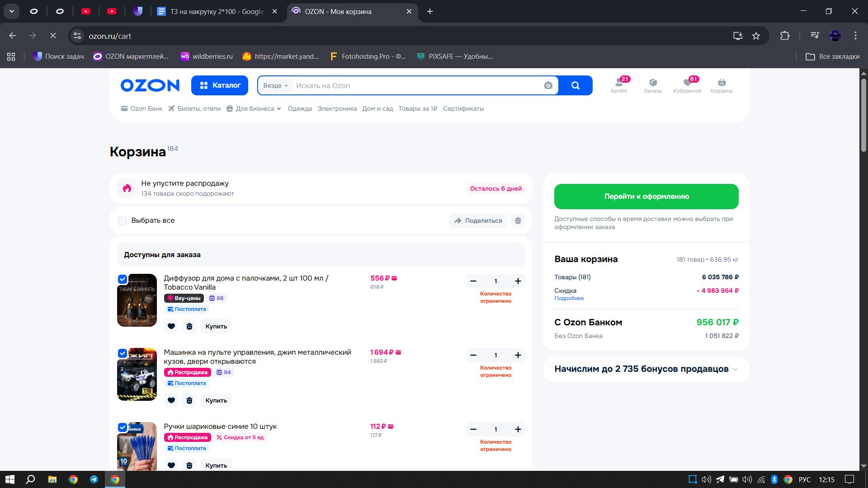Uncheck the Диффузор для дома item checkbox

coord(123,279)
